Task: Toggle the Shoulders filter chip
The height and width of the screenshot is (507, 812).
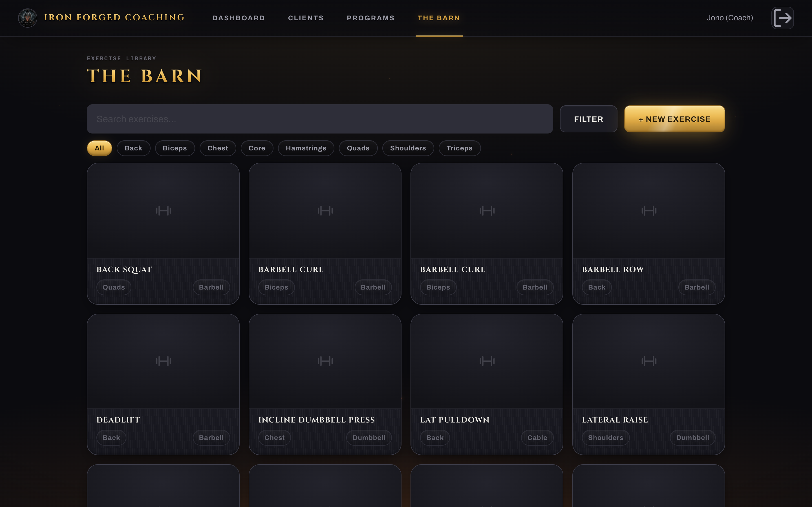Action: 408,148
